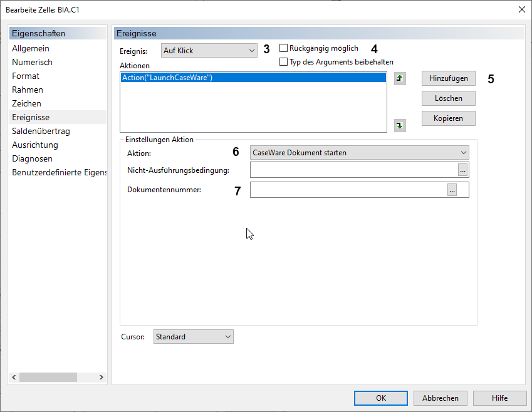
Task: Open Diagnosen properties page
Action: (x=58, y=158)
